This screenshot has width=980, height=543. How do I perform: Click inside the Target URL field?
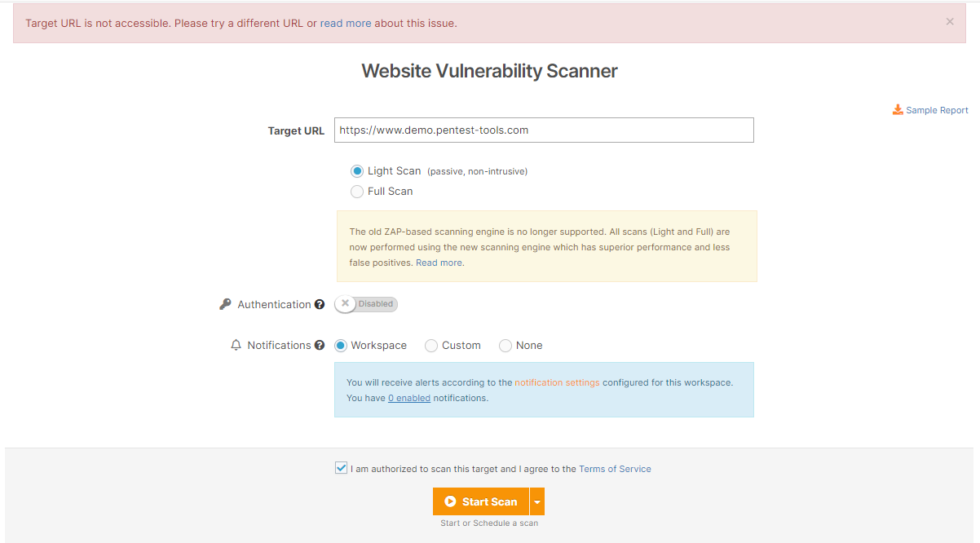click(544, 130)
